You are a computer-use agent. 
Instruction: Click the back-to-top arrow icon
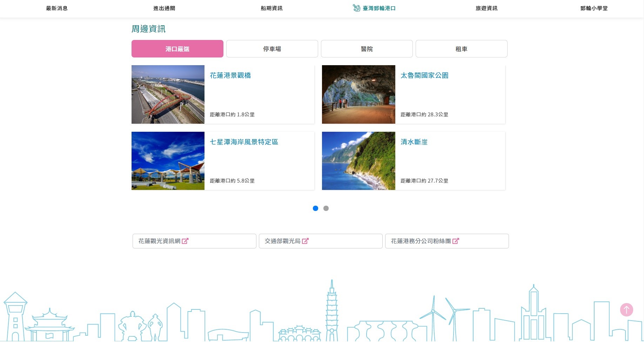click(x=626, y=310)
